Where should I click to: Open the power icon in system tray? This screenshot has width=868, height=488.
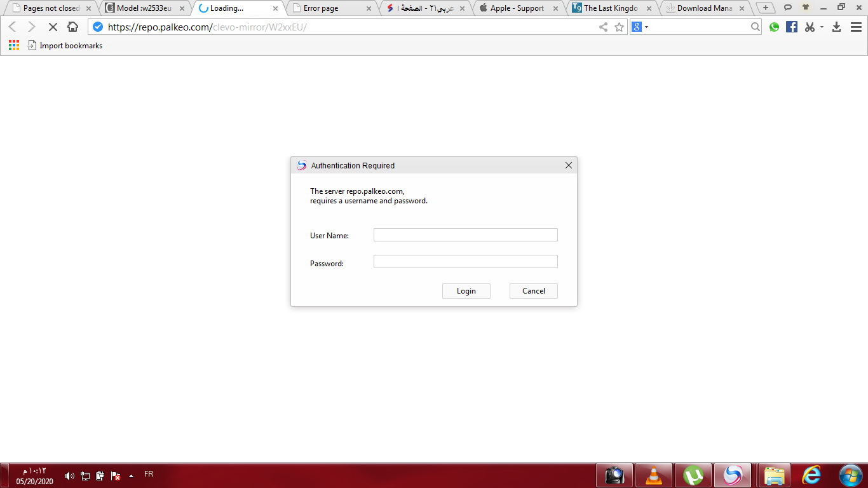click(x=100, y=476)
